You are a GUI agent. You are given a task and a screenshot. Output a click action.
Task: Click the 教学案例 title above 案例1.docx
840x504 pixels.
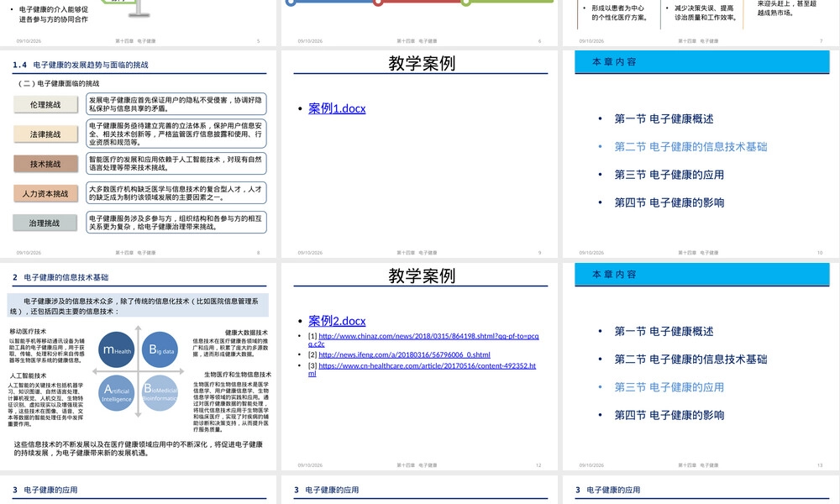[x=422, y=63]
